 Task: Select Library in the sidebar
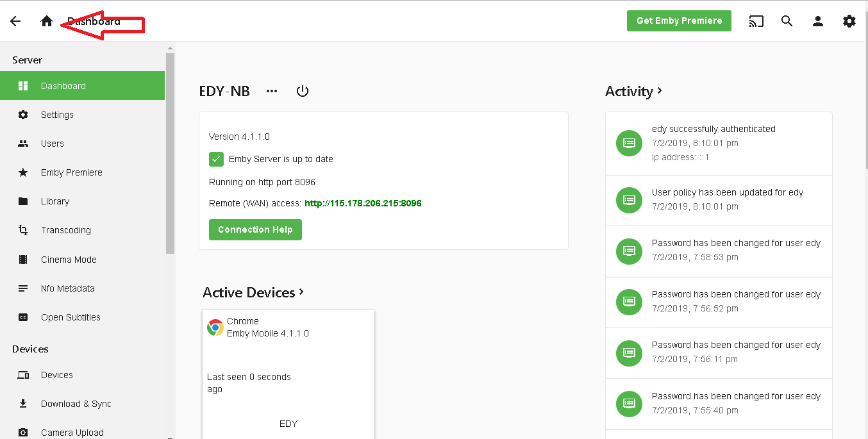coord(82,201)
